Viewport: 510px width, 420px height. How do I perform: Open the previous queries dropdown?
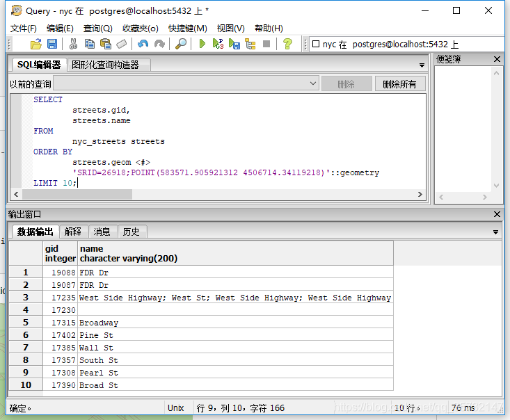313,83
